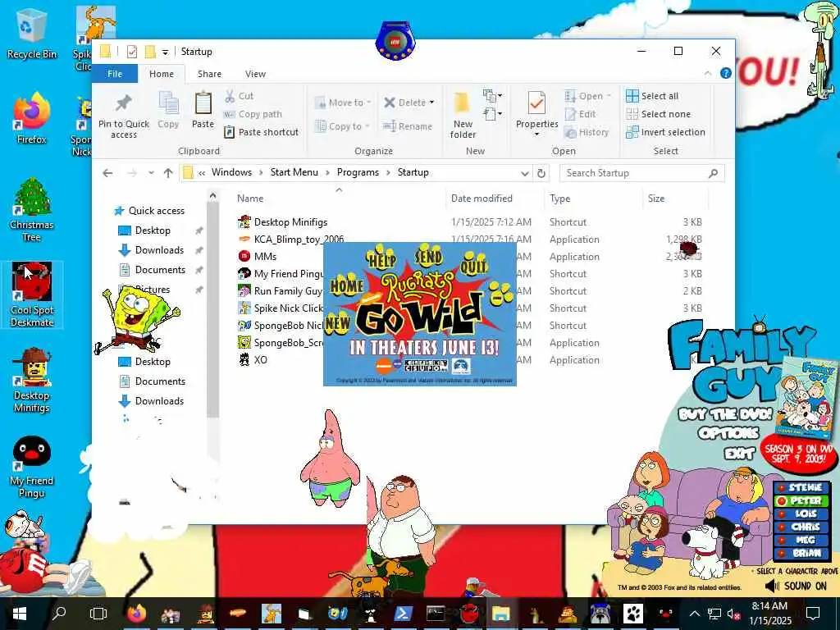
Task: Select BRIAN character radio button
Action: click(x=802, y=552)
